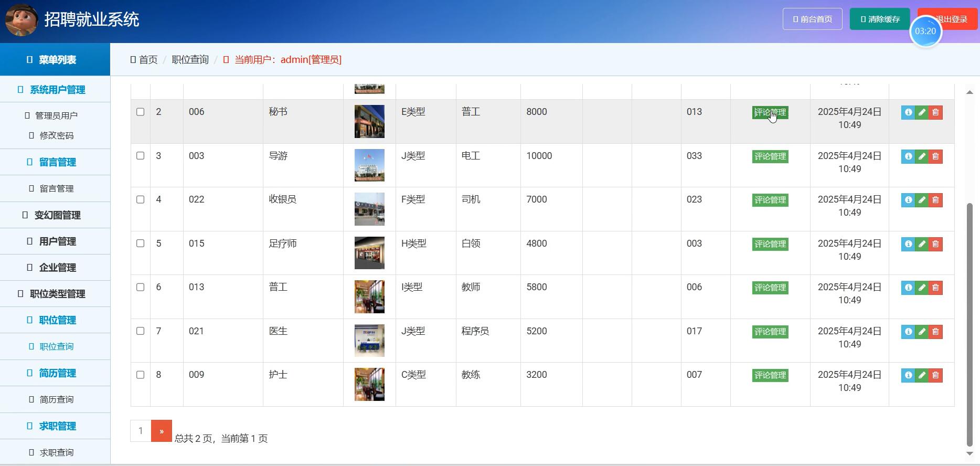Click the vertical scrollbar thumb
This screenshot has width=980, height=466.
click(970, 324)
